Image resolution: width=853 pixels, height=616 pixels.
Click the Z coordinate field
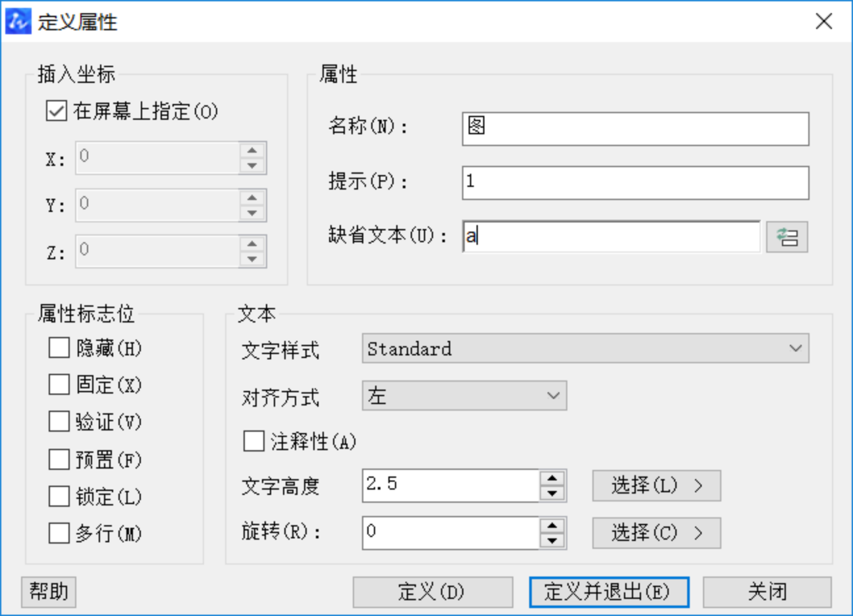[157, 251]
